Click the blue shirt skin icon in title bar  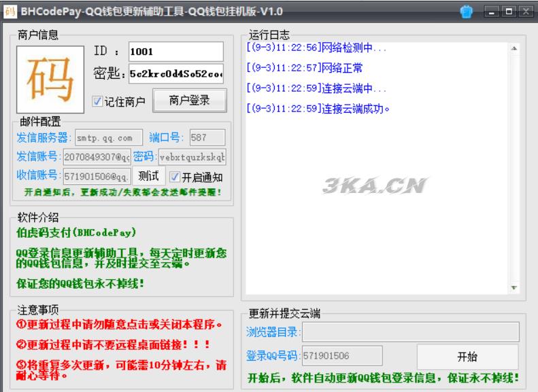coord(467,12)
